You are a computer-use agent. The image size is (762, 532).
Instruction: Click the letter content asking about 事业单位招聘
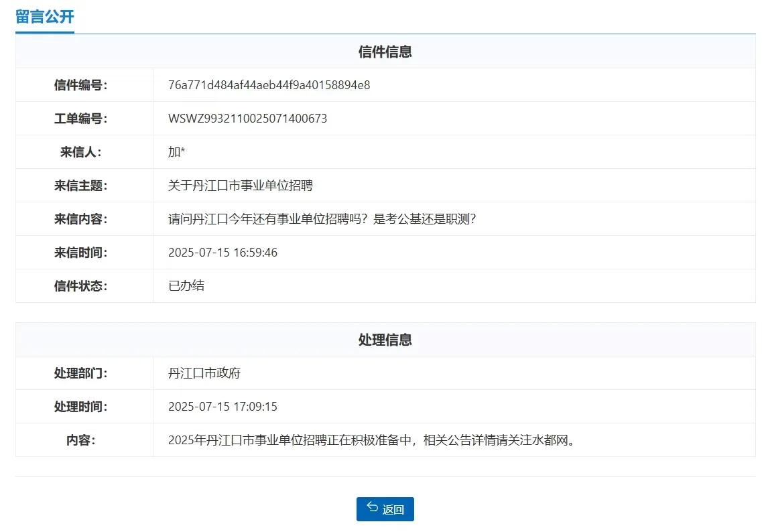point(322,219)
